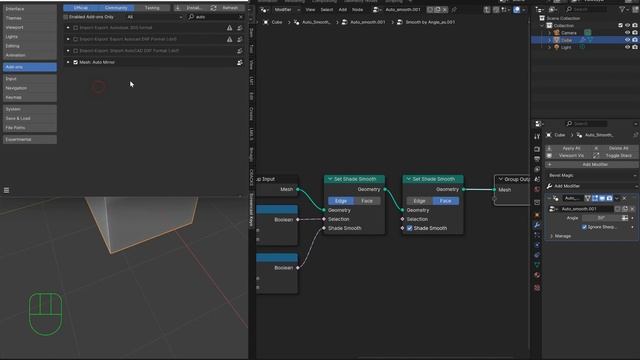Toggle Cube viewport visibility eye icon
This screenshot has width=640, height=360.
click(x=627, y=40)
